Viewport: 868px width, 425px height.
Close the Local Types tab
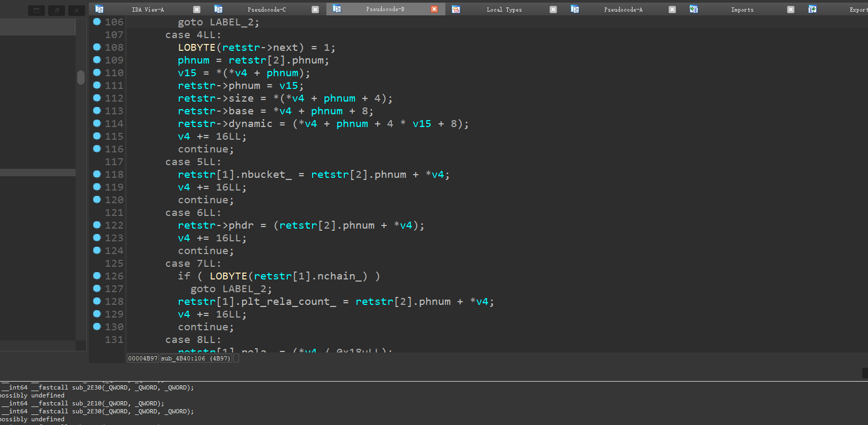click(553, 10)
